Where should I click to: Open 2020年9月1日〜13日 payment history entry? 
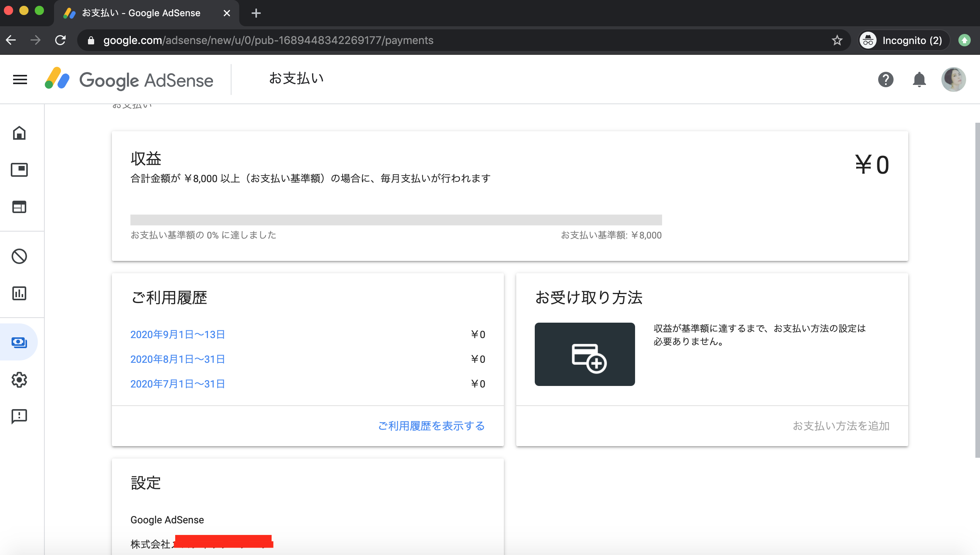tap(177, 334)
